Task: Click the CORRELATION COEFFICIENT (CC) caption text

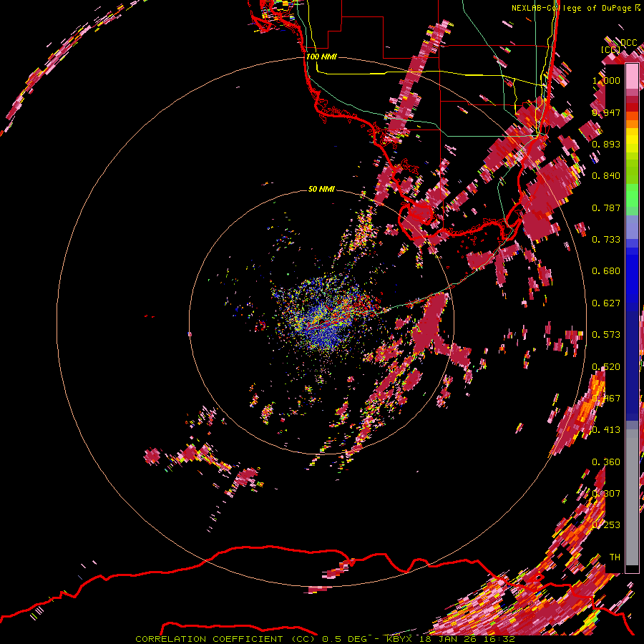Action: 225,639
